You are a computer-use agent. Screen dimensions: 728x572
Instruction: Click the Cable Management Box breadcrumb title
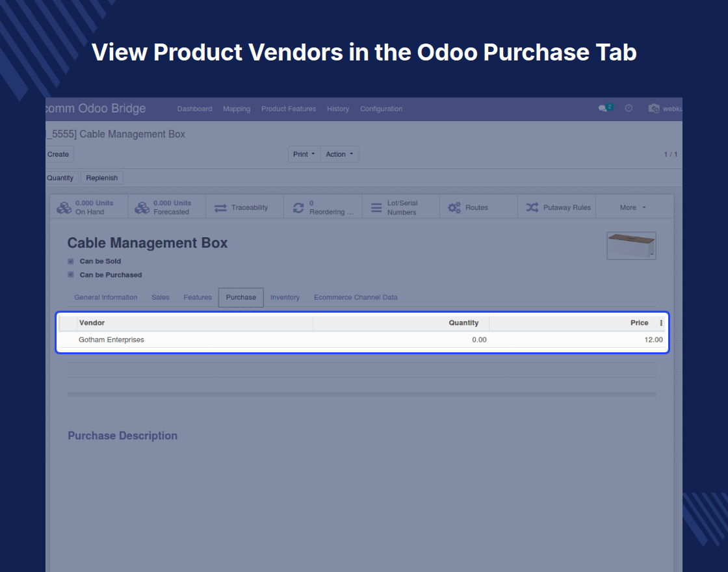[x=116, y=134]
